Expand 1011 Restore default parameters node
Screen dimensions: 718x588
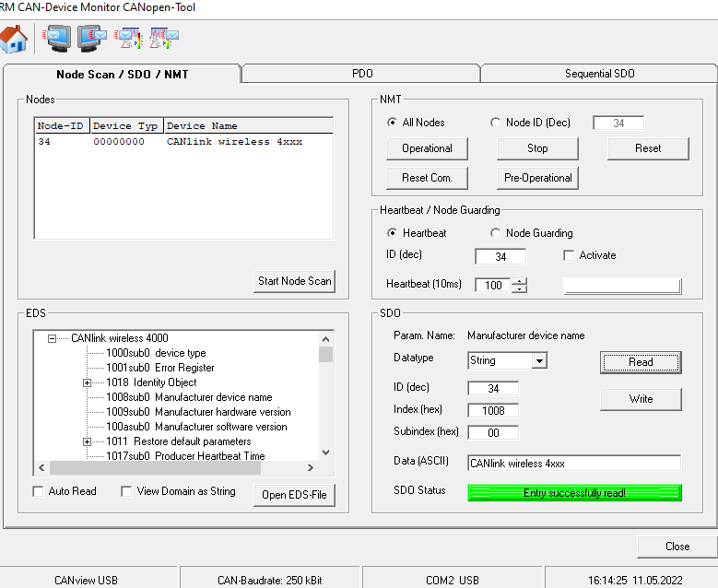[88, 441]
